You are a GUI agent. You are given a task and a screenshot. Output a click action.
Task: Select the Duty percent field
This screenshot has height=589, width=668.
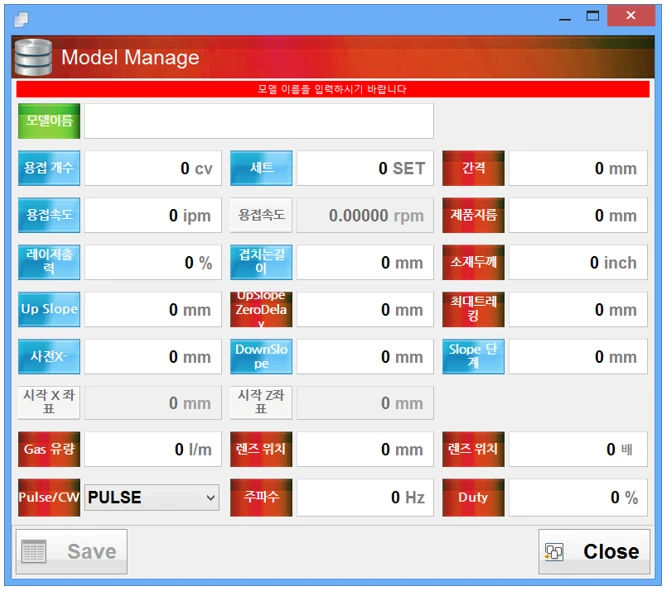578,497
